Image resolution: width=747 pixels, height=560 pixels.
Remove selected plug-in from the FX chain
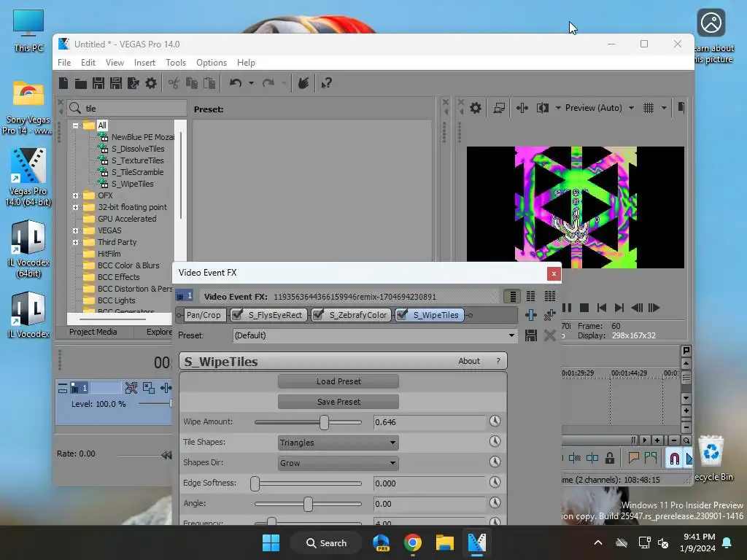point(550,315)
